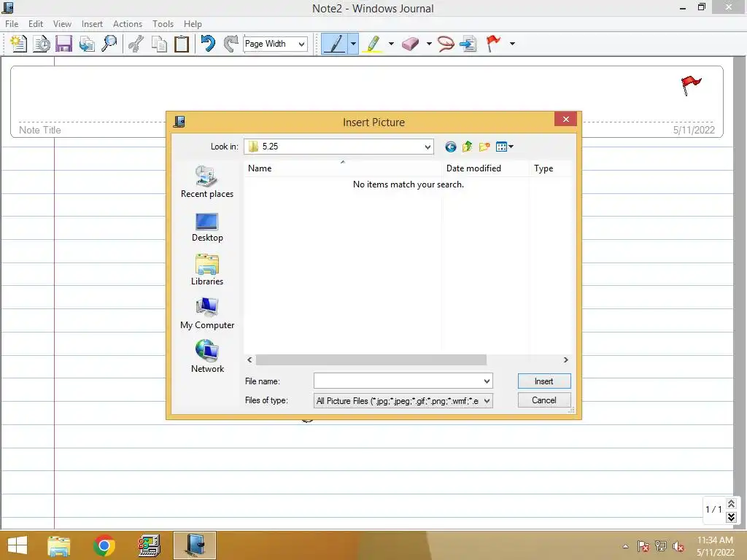The width and height of the screenshot is (747, 560).
Task: Select the Pen tool
Action: coord(334,44)
